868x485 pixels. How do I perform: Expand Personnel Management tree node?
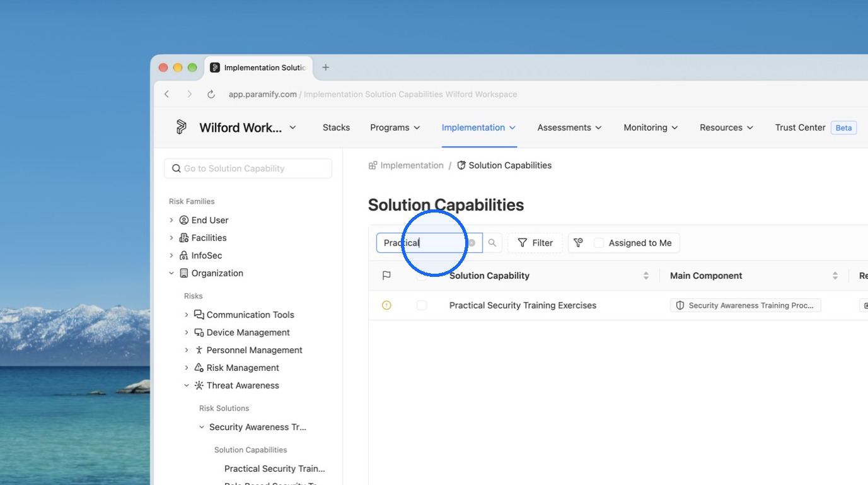point(187,350)
